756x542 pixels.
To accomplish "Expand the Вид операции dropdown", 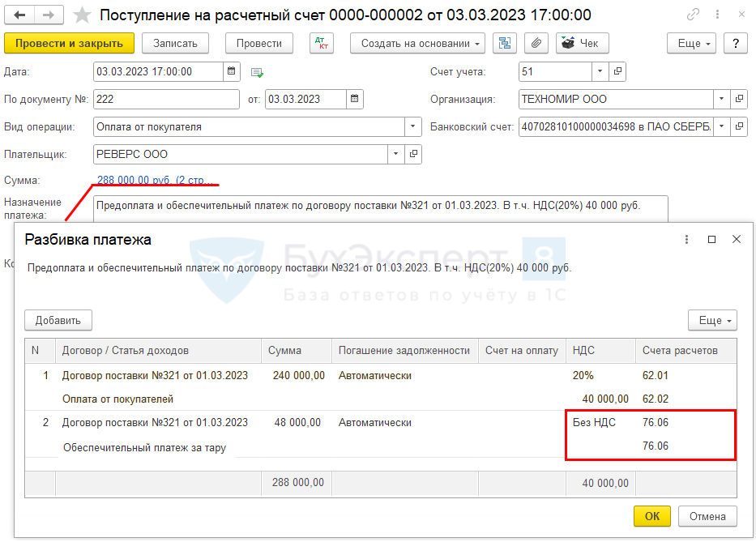I will pyautogui.click(x=413, y=127).
